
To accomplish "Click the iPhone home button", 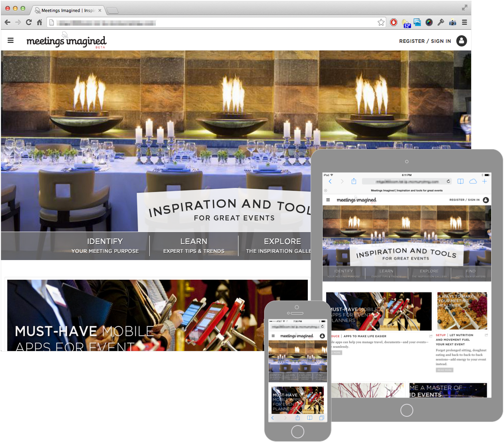I will coord(297,432).
